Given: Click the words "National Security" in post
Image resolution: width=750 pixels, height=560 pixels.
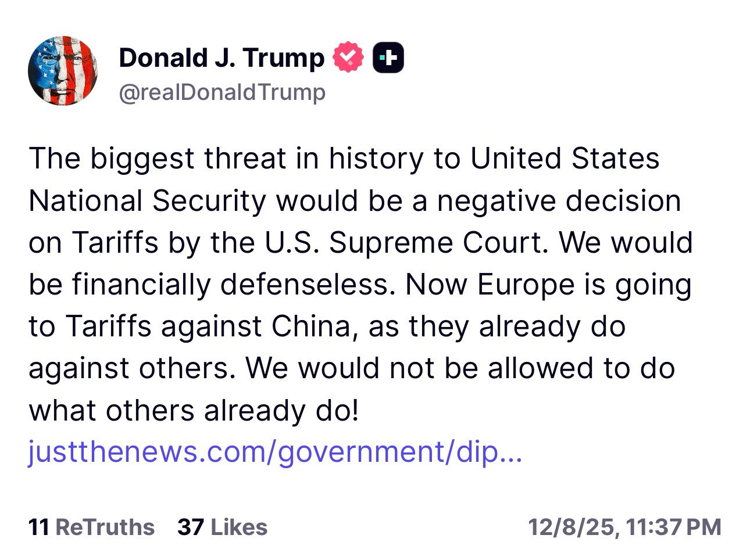Looking at the screenshot, I should pyautogui.click(x=147, y=200).
